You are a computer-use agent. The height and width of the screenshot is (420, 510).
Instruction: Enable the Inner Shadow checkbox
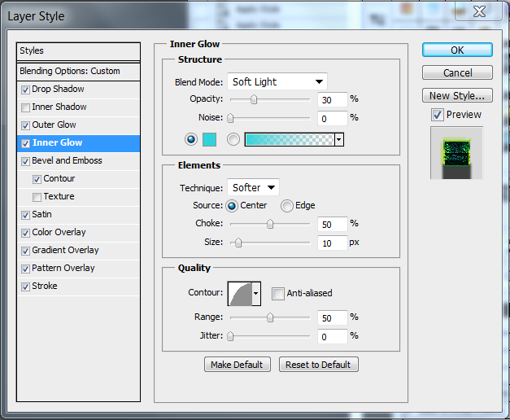pos(25,107)
